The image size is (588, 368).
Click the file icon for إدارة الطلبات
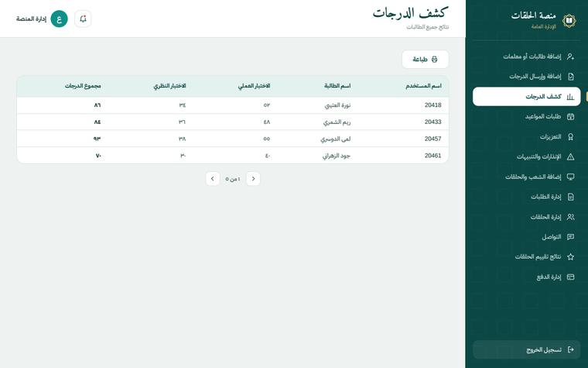point(570,197)
